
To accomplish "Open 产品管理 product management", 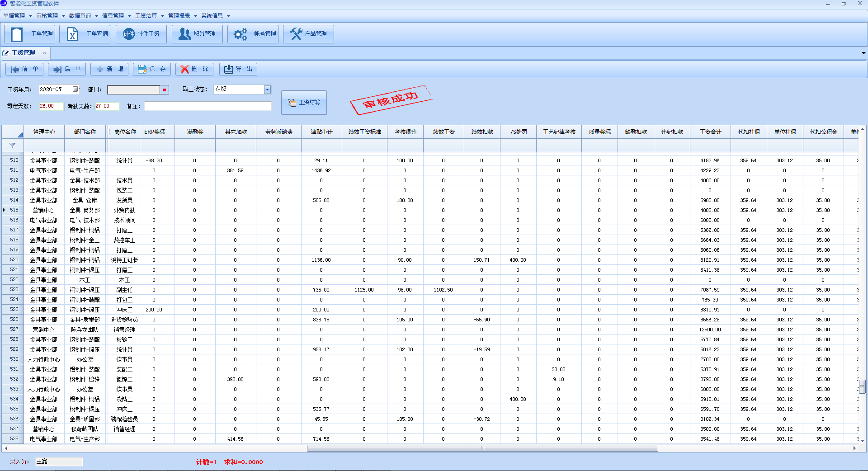I will [x=308, y=34].
